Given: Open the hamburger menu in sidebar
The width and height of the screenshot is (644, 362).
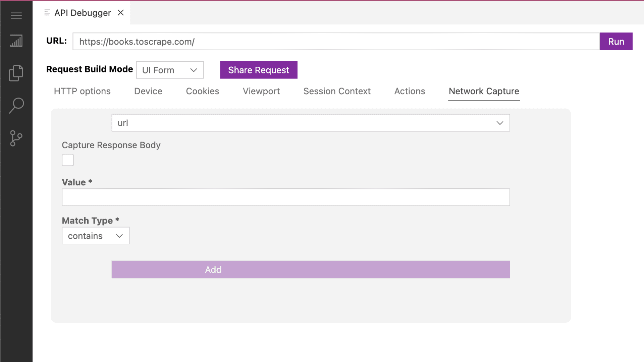Looking at the screenshot, I should [x=16, y=15].
